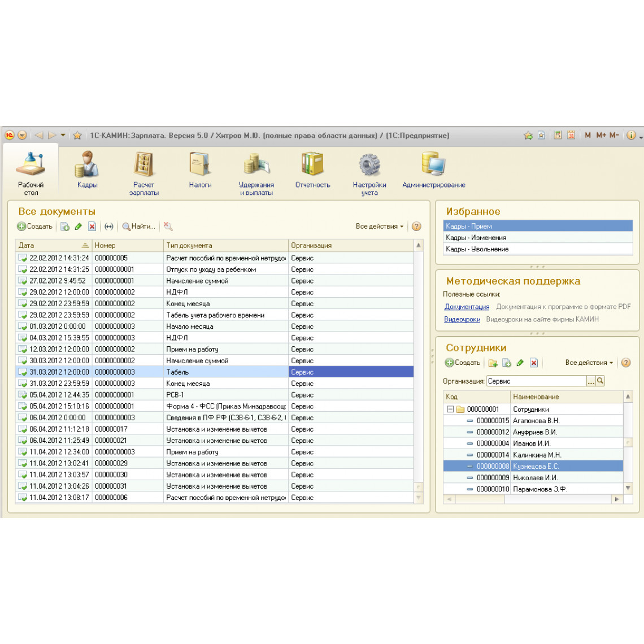The width and height of the screenshot is (644, 644).
Task: Mark for deletion icon in Сотрудники
Action: pyautogui.click(x=534, y=363)
